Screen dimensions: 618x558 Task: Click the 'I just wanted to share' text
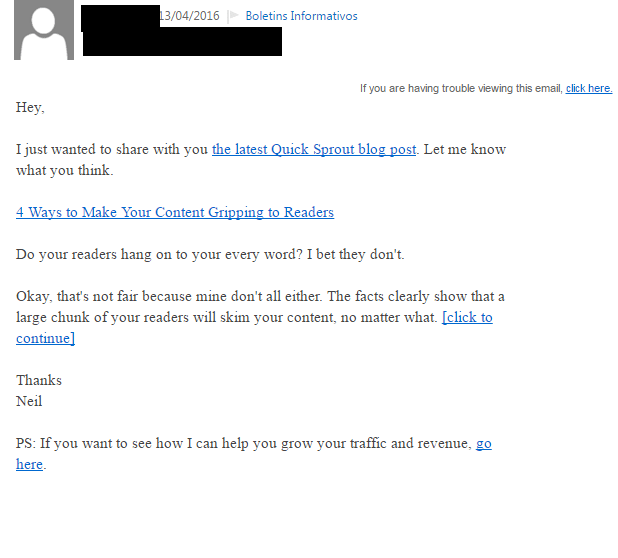[x=112, y=149]
